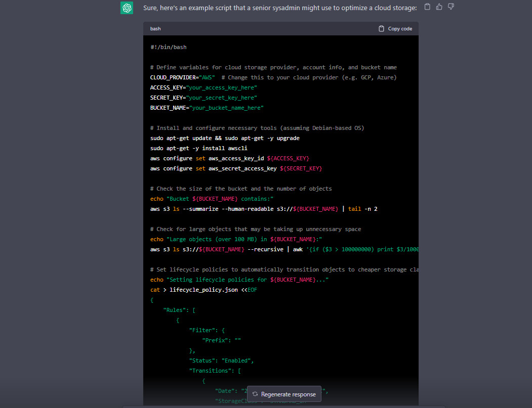Screen dimensions: 532x408
Task: Mark the response with thumbs down
Action: coord(451,7)
